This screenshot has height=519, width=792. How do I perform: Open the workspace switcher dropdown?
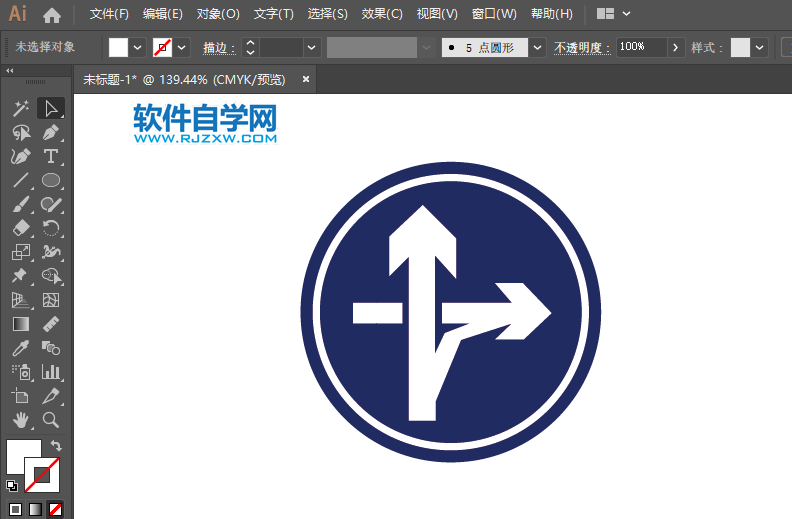tap(626, 14)
